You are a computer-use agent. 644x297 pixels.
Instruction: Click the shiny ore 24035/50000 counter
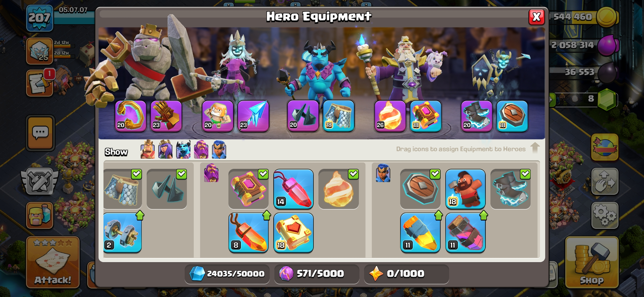point(227,274)
